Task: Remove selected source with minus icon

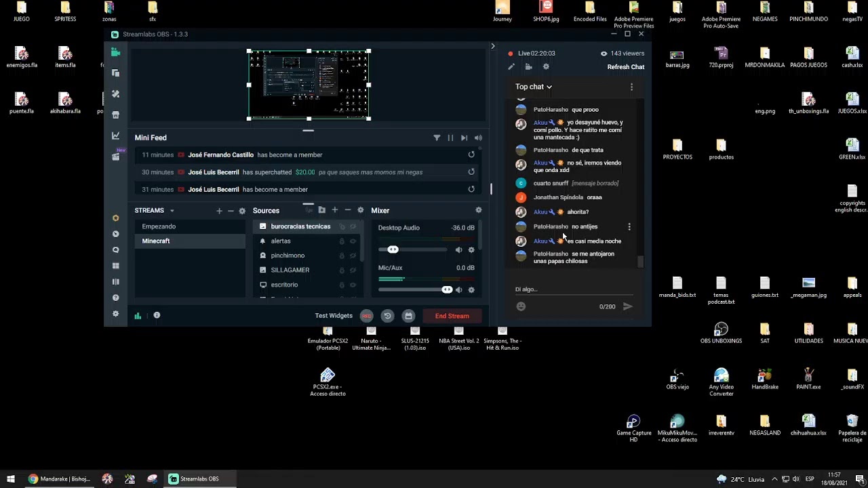Action: point(348,210)
